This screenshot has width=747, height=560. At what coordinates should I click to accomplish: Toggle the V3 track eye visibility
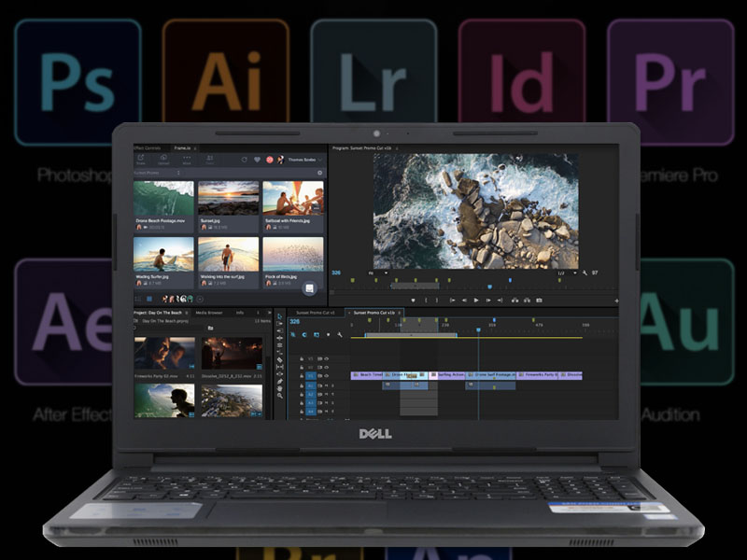coord(326,358)
